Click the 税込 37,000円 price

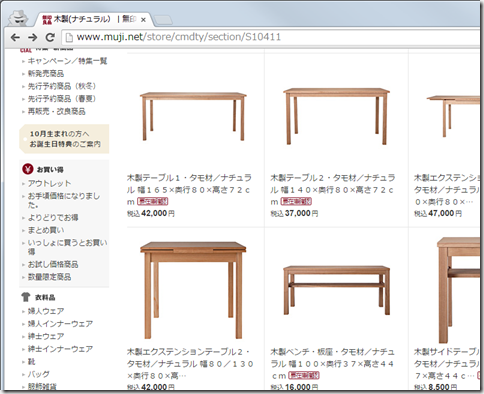point(294,213)
